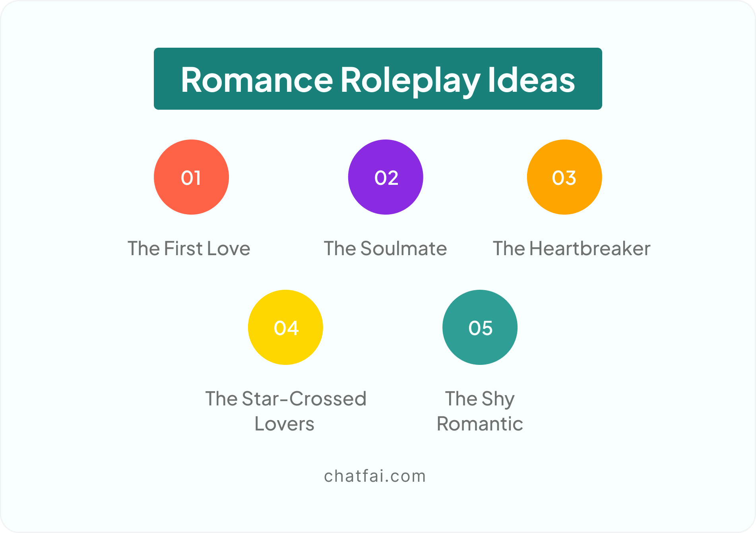
Task: Select the purple 02 circle
Action: (x=386, y=177)
